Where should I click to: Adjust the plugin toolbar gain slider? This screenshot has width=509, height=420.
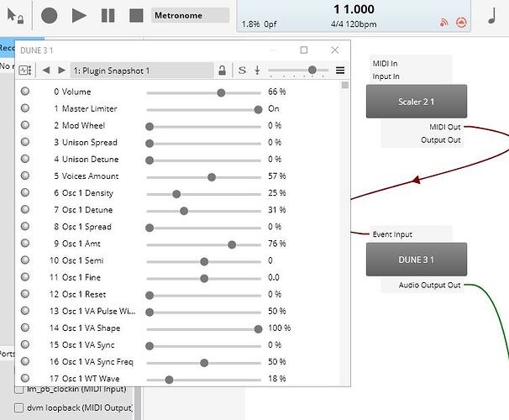click(312, 70)
